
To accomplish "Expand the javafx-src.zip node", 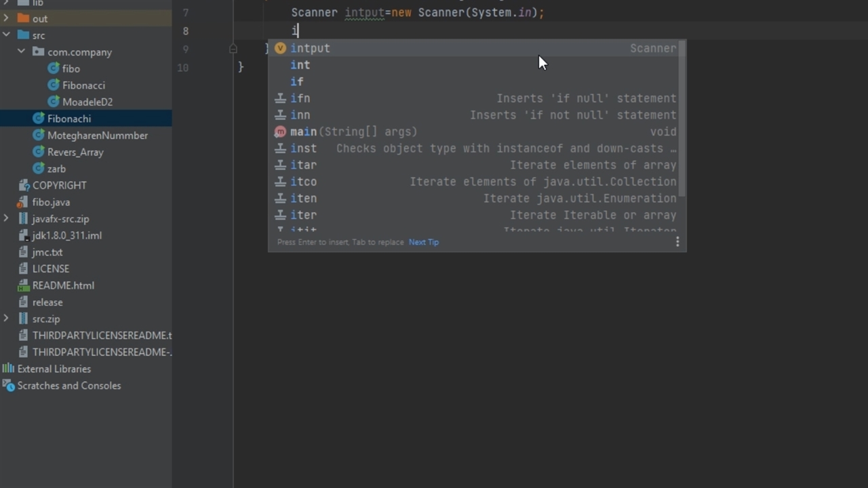I will click(6, 219).
